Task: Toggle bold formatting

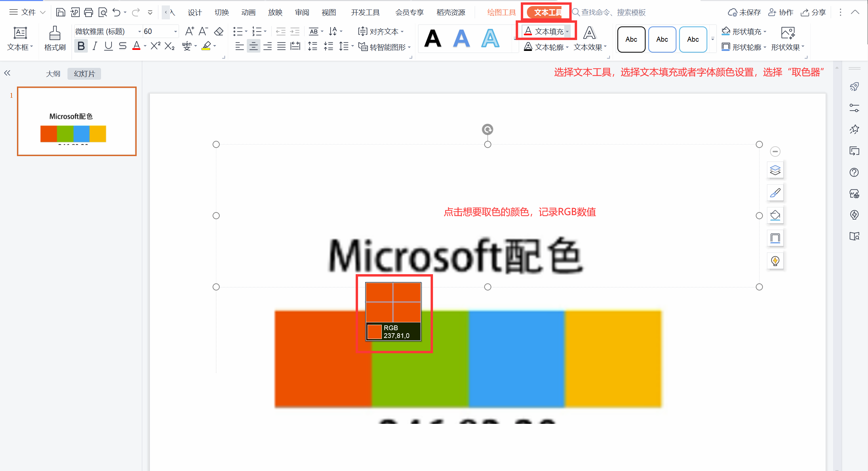Action: 81,46
